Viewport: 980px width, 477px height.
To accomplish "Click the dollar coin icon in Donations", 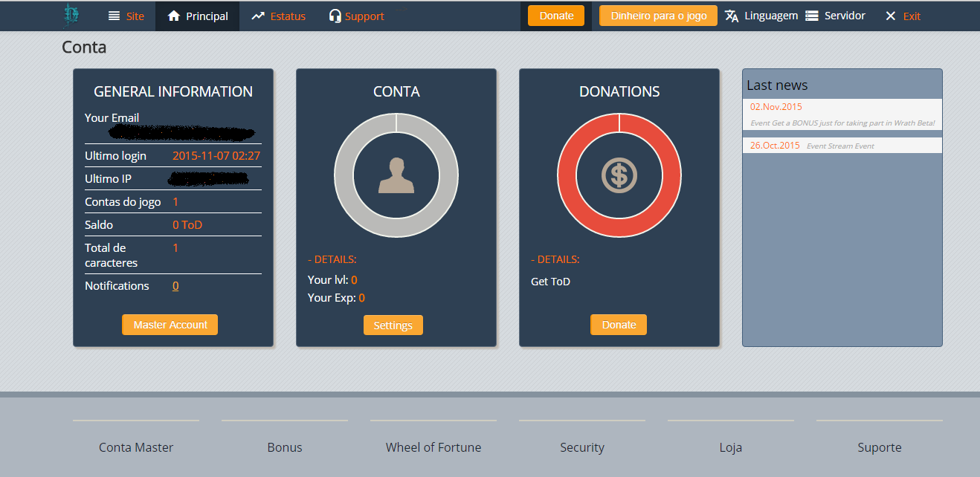I will click(x=619, y=175).
